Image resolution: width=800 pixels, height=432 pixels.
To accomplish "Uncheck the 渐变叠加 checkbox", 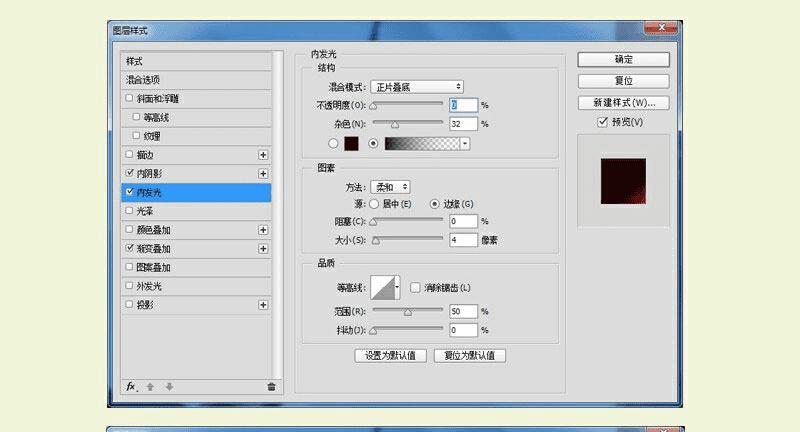I will pos(129,248).
